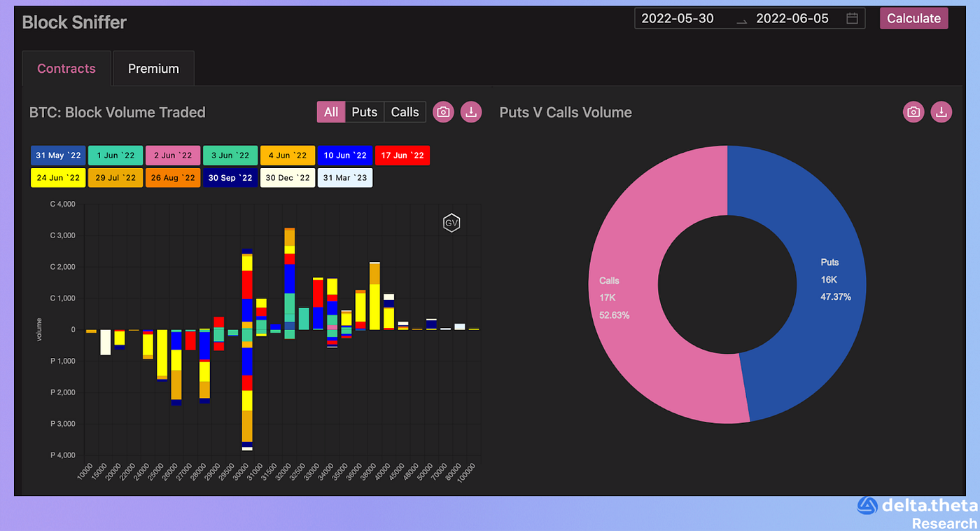Click the 38000 strike bar stack
Viewport: 980px width, 531px height.
[x=374, y=296]
